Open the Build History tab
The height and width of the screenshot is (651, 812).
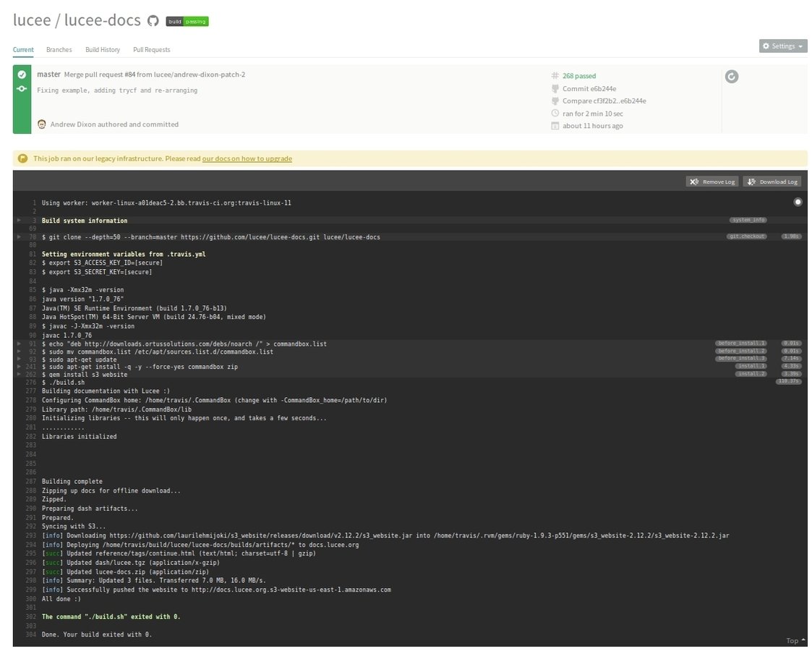[x=103, y=50]
